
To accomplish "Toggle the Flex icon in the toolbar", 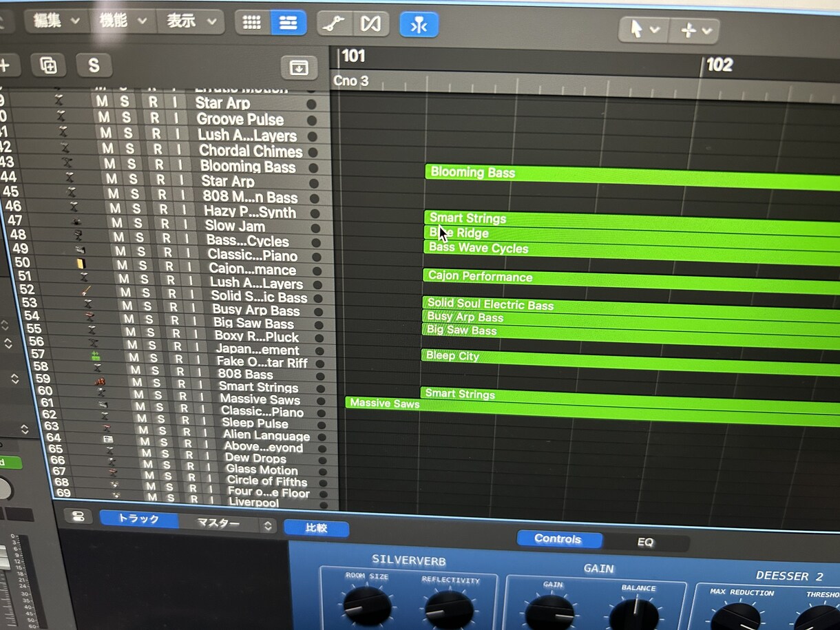I will click(371, 24).
